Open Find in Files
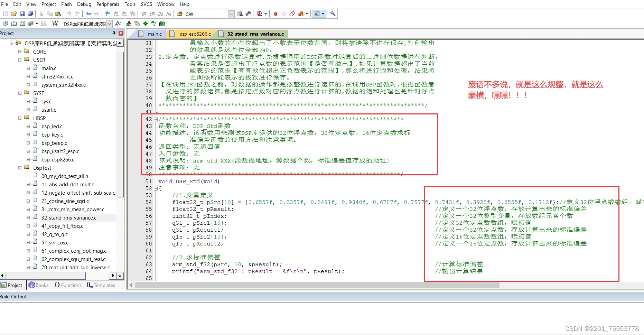644x335 pixels. coord(180,14)
